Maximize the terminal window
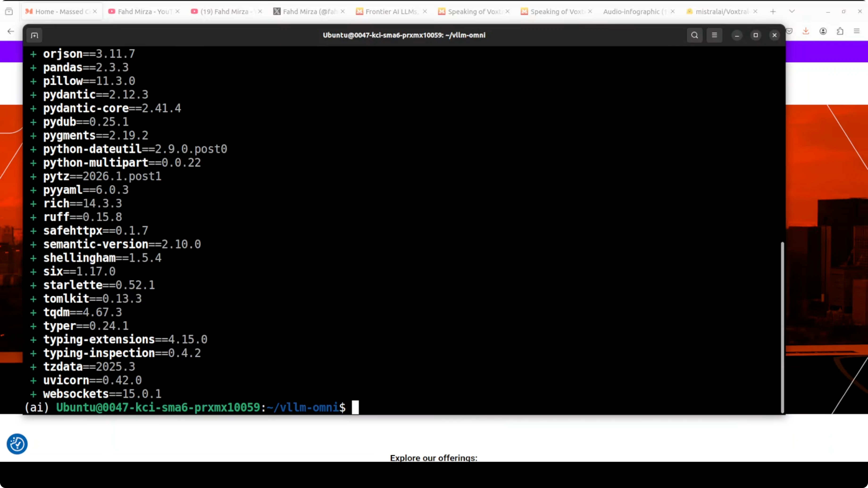Viewport: 868px width, 488px height. pyautogui.click(x=755, y=35)
